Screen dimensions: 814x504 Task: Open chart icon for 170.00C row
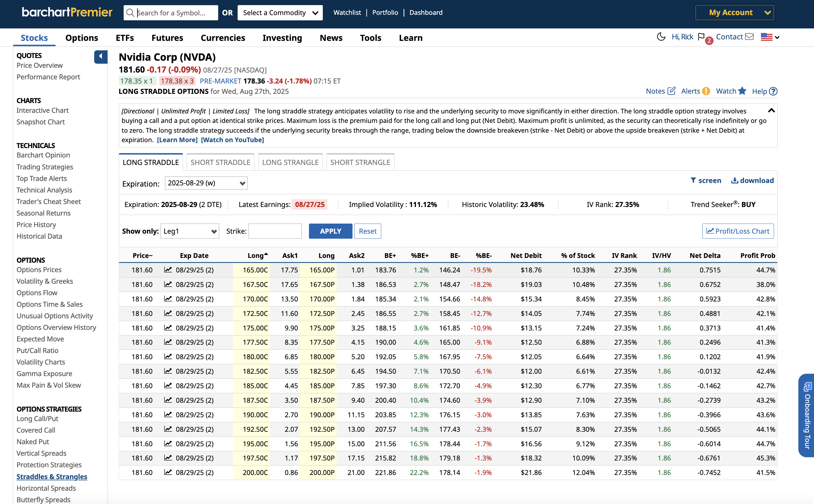(x=168, y=299)
